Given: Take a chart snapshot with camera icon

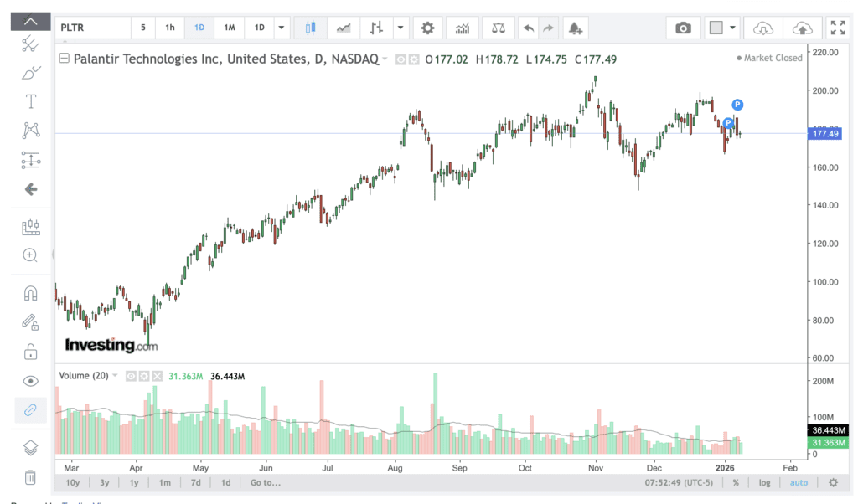Looking at the screenshot, I should (x=684, y=28).
